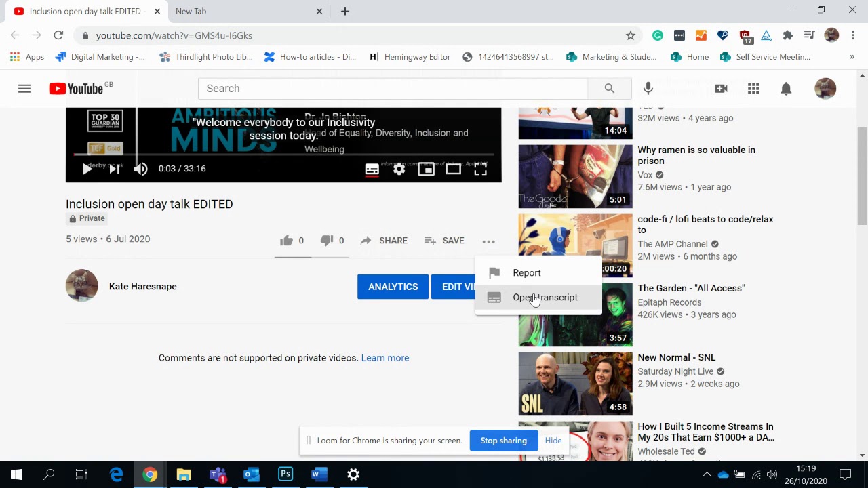The height and width of the screenshot is (488, 868).
Task: Open Chrome extensions puzzle icon
Action: (787, 35)
